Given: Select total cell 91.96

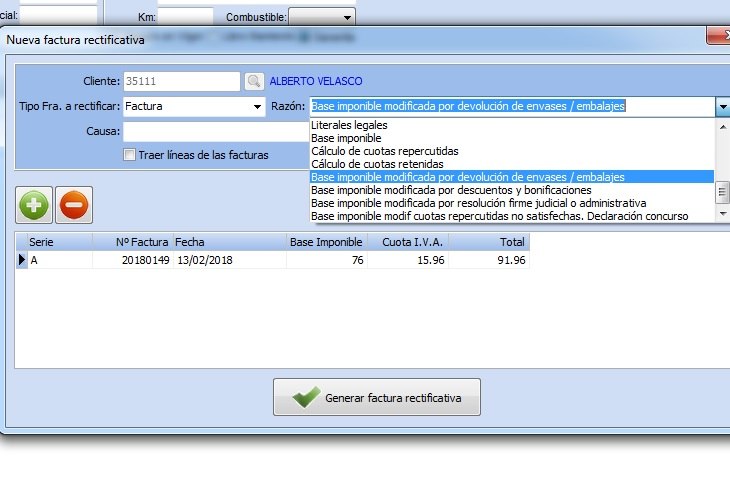Looking at the screenshot, I should (489, 260).
